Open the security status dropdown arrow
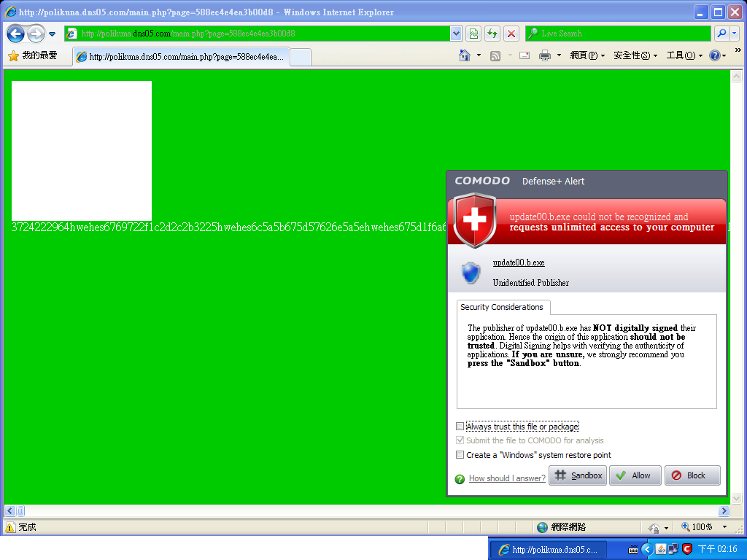The height and width of the screenshot is (560, 747). pyautogui.click(x=666, y=528)
